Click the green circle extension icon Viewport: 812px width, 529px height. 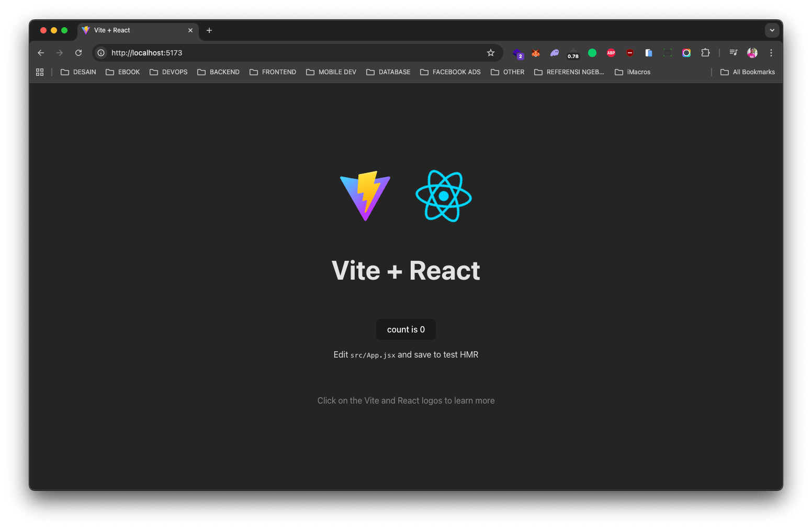pyautogui.click(x=592, y=53)
